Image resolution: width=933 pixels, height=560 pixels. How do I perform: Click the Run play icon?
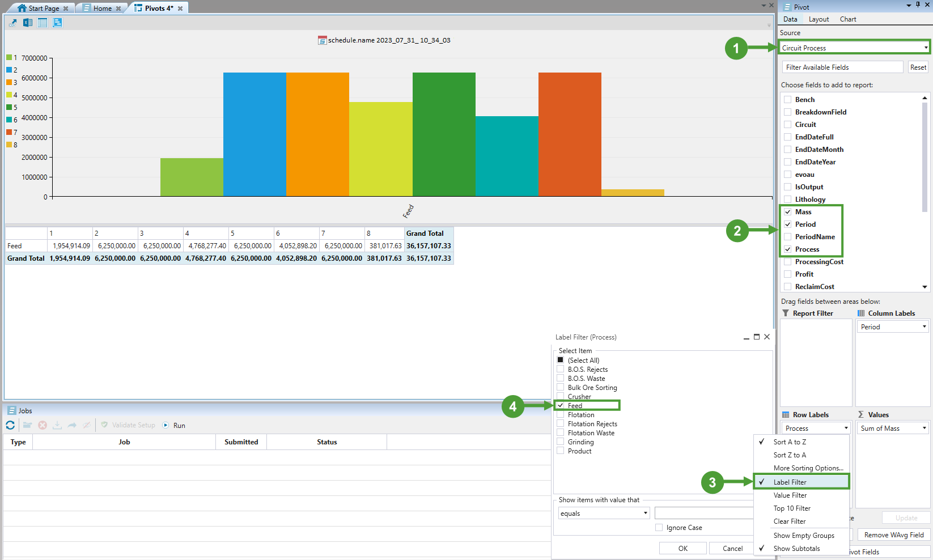[x=166, y=425]
